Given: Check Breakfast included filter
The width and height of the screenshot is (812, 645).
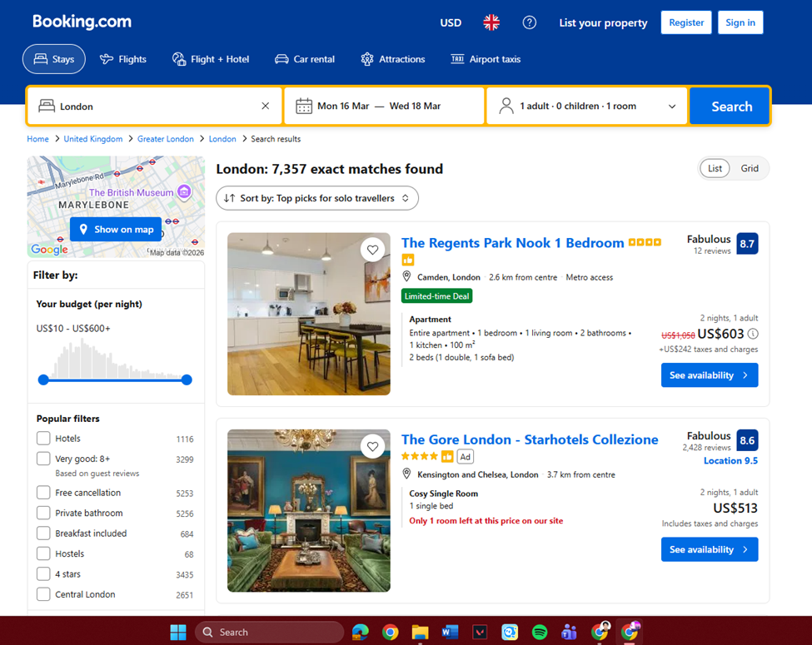Looking at the screenshot, I should (43, 533).
